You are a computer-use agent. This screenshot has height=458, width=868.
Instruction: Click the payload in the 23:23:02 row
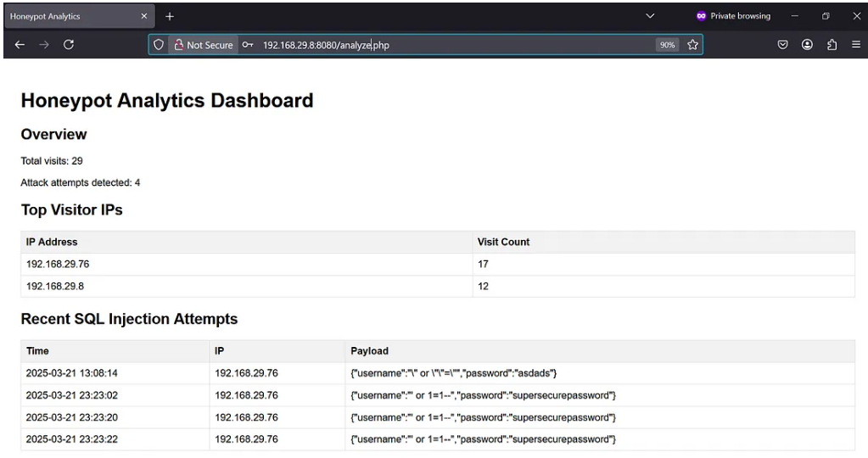tap(483, 395)
